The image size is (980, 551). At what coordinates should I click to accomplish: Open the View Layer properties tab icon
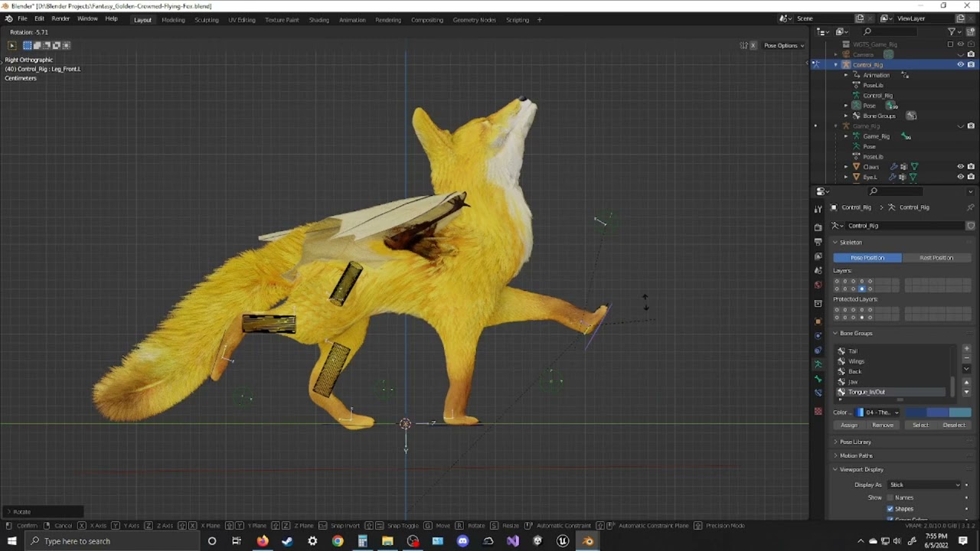pos(818,256)
